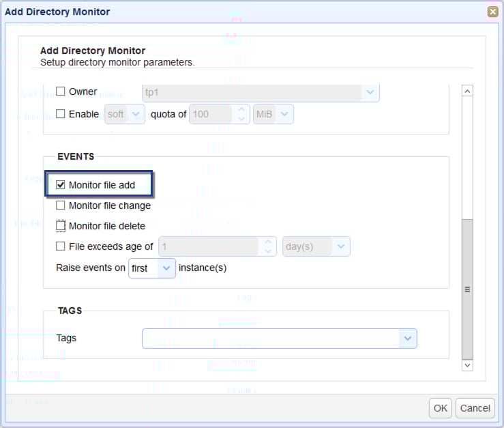This screenshot has height=428, width=504.
Task: Enable Monitor file change option
Action: (61, 205)
